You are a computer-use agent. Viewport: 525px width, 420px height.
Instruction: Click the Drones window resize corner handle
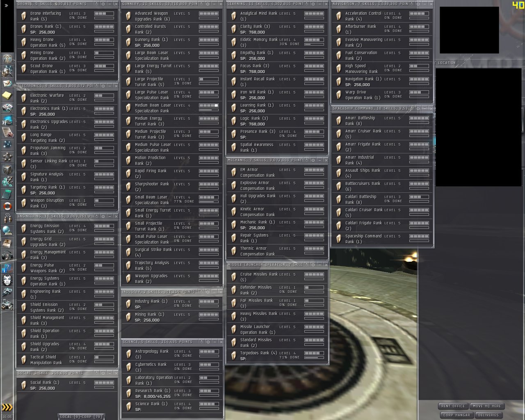[x=117, y=80]
